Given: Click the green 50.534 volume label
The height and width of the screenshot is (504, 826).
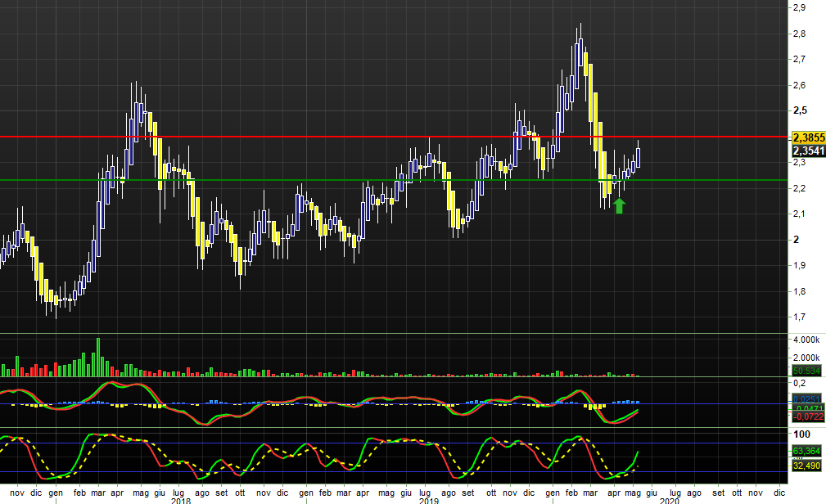Looking at the screenshot, I should [808, 371].
